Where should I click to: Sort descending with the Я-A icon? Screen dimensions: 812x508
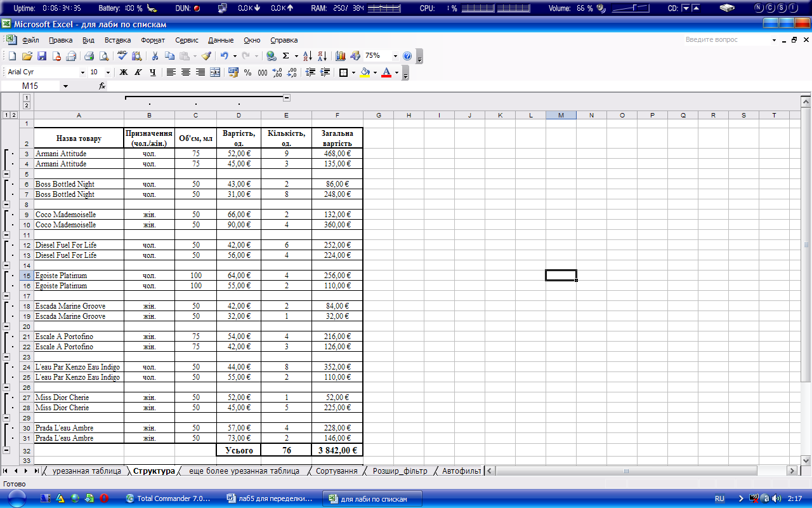(x=322, y=56)
